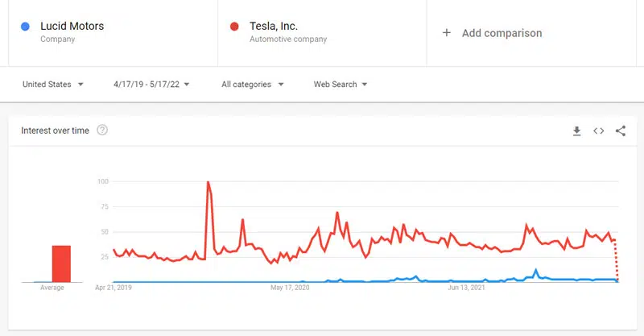Click the red Tesla, Inc. color dot
Viewport: 644px width, 336px height.
point(234,27)
